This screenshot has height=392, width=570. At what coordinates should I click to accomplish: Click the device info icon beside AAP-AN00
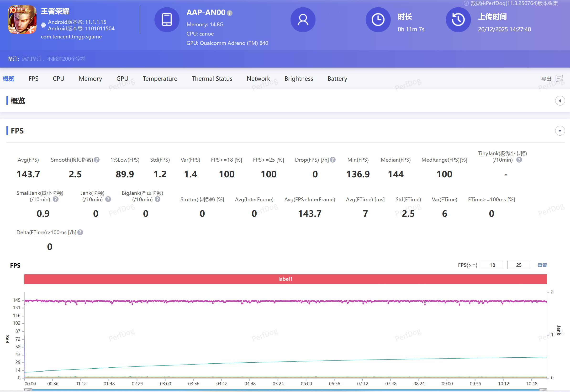[x=230, y=13]
